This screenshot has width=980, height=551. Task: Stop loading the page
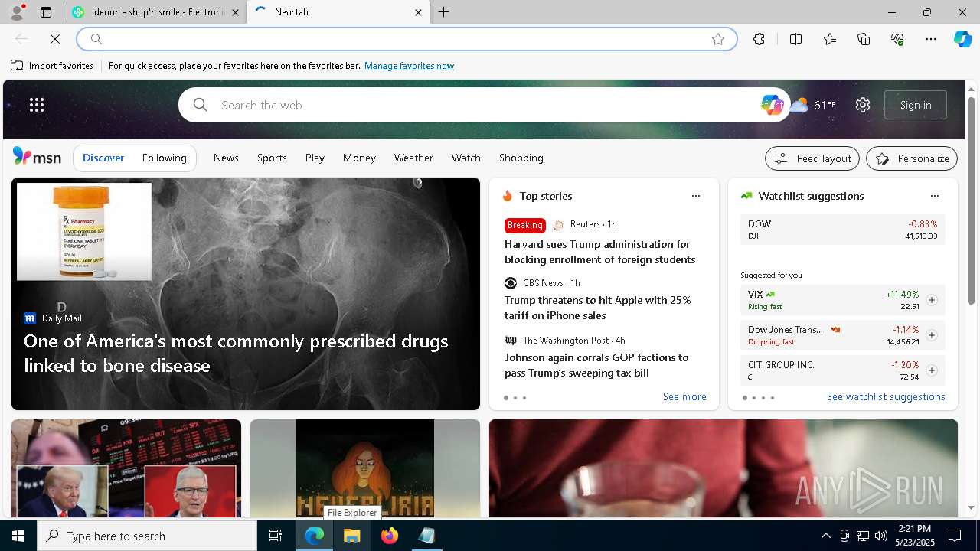pos(55,39)
